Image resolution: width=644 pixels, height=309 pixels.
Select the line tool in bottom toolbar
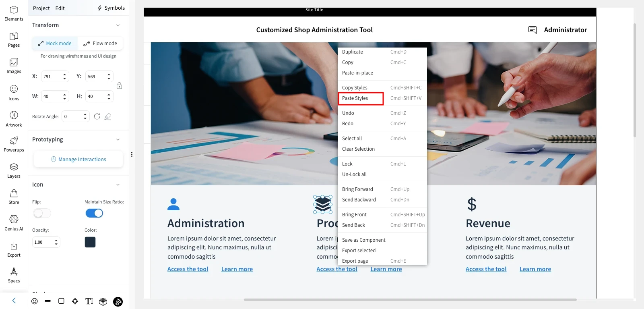48,301
